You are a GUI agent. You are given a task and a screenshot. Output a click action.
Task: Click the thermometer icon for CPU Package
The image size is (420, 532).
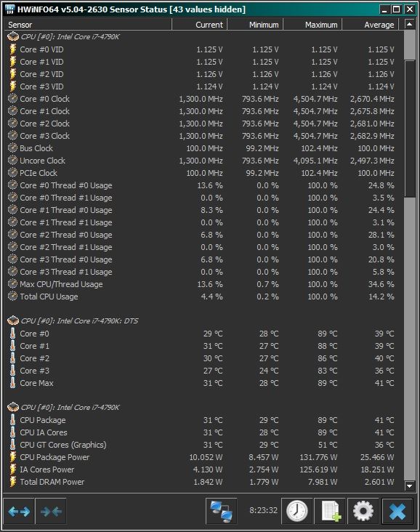pos(12,420)
